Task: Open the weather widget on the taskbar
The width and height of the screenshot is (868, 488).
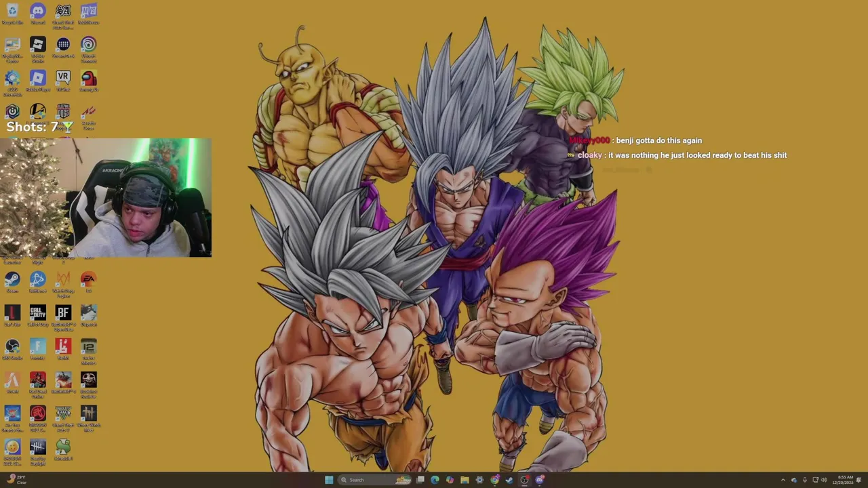Action: coord(16,480)
